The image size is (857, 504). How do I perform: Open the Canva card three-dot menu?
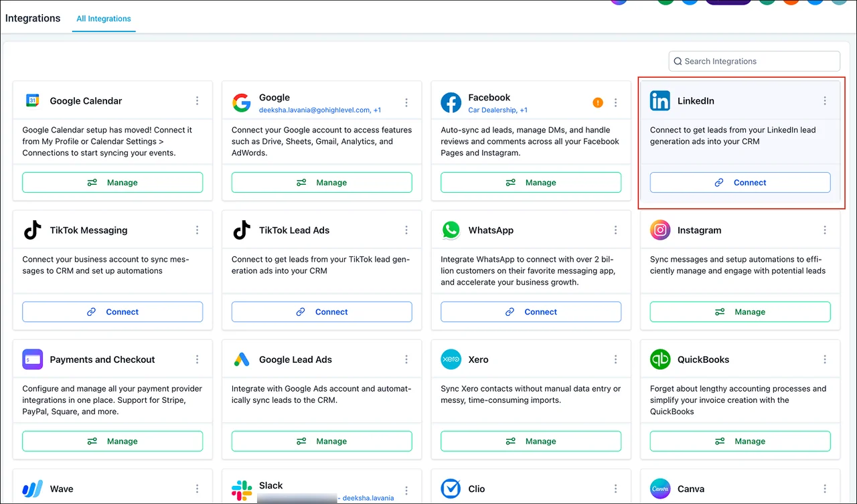[825, 489]
